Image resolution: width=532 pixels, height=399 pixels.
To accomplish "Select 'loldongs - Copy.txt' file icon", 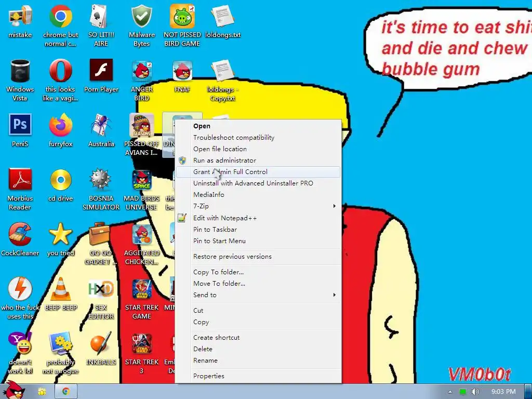I will (222, 71).
